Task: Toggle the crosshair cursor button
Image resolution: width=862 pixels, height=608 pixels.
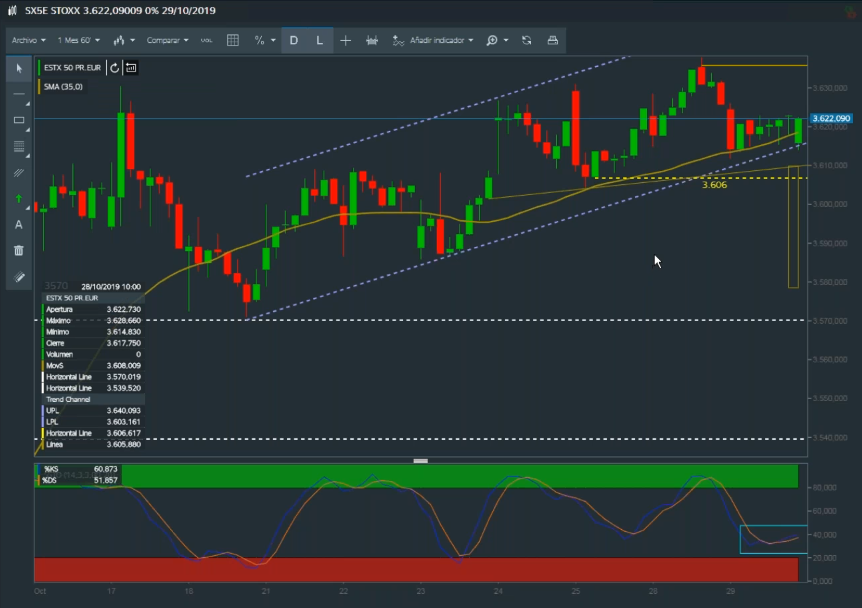Action: pyautogui.click(x=346, y=41)
